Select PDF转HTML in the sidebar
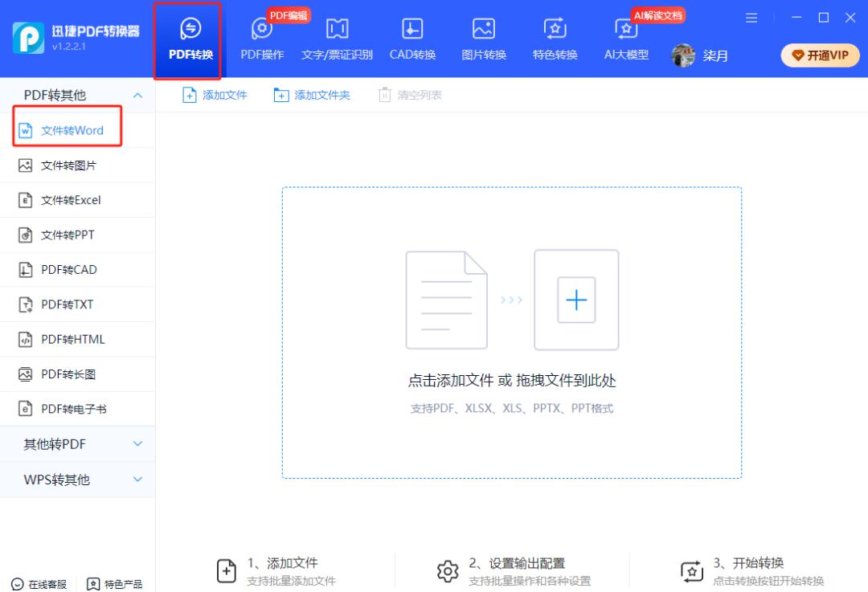Screen dimensions: 868x592 pos(77,340)
